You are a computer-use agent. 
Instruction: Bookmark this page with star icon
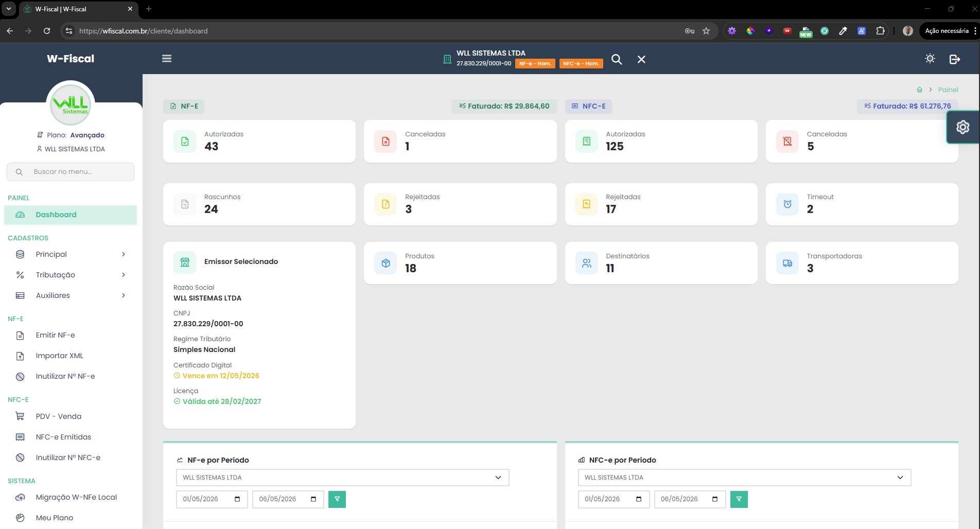(x=706, y=31)
